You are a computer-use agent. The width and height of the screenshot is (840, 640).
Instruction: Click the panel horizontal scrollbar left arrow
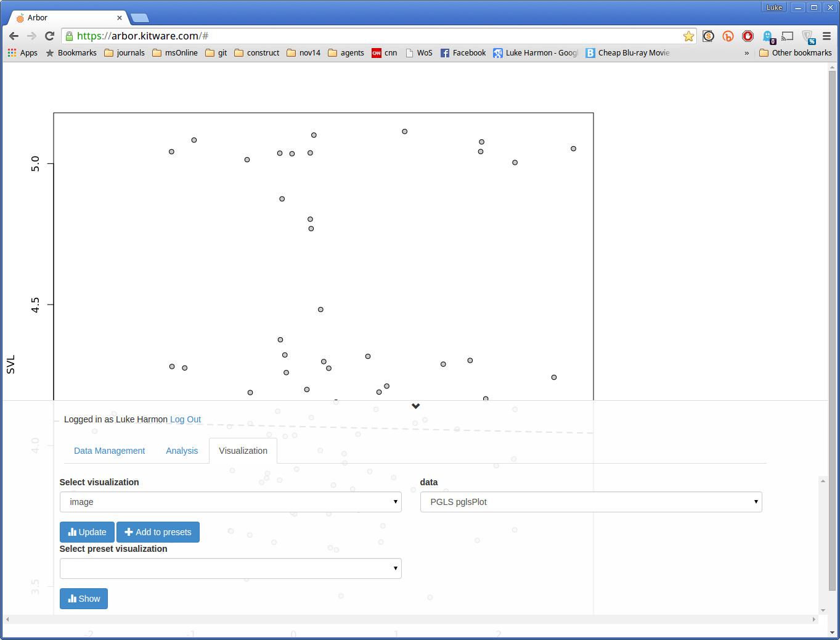7,619
